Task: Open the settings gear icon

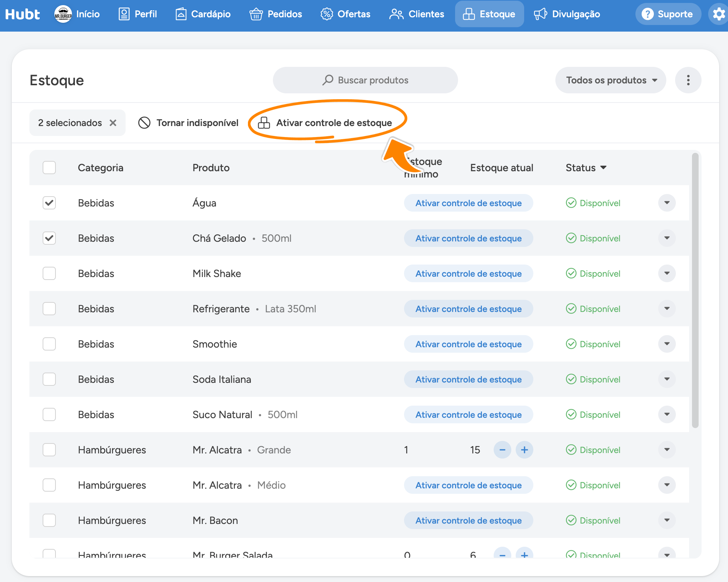Action: coord(718,14)
